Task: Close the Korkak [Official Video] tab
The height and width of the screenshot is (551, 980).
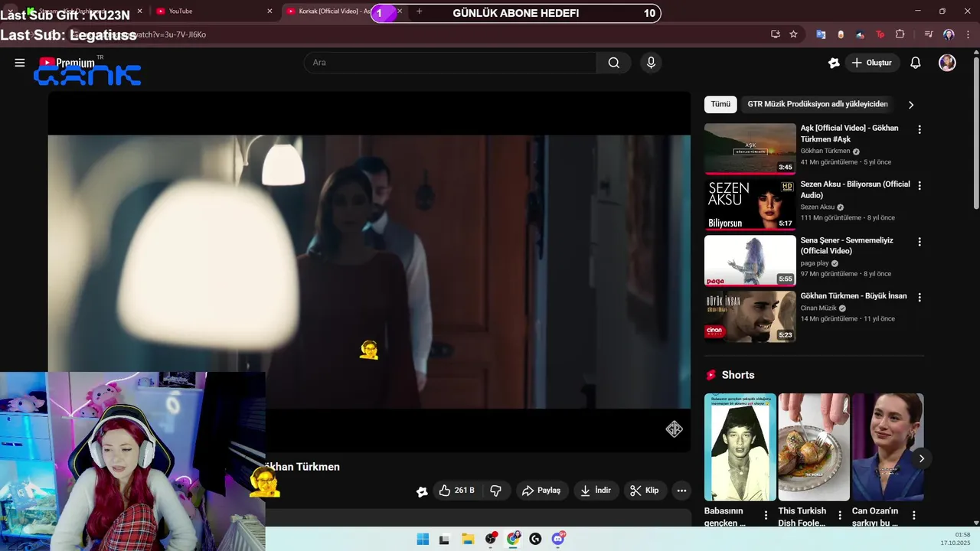Action: click(399, 11)
